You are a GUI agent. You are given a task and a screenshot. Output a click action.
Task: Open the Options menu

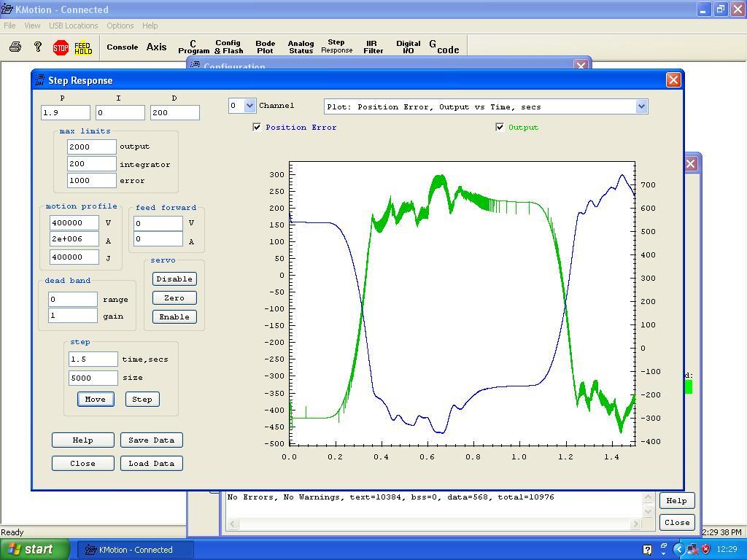tap(120, 26)
